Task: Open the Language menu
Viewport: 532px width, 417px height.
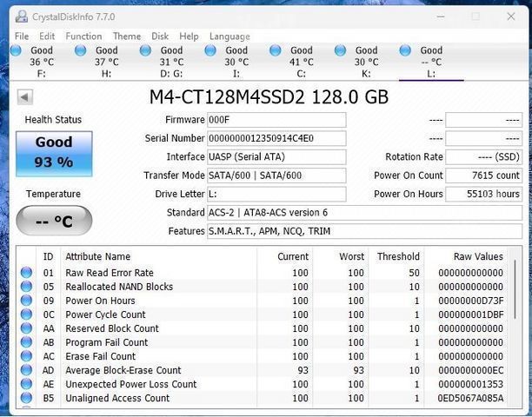Action: (229, 36)
